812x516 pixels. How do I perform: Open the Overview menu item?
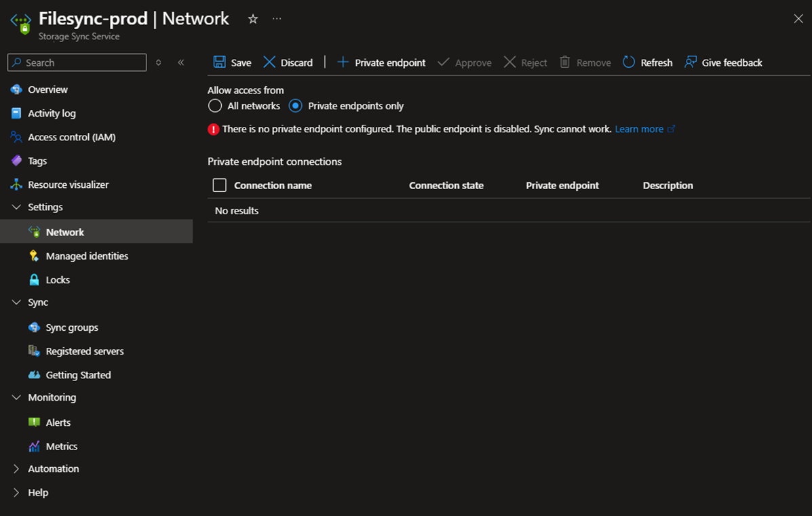pyautogui.click(x=47, y=90)
